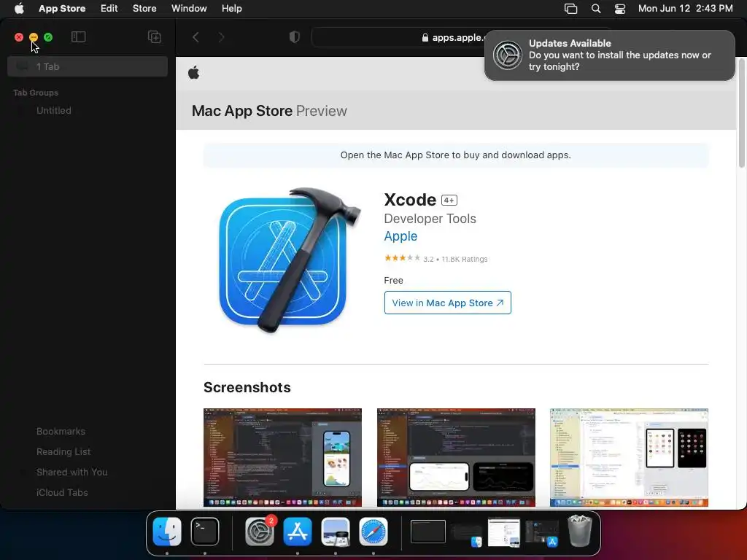This screenshot has height=560, width=747.
Task: Restore the minimized App Store window in Dock
Action: coord(542,533)
